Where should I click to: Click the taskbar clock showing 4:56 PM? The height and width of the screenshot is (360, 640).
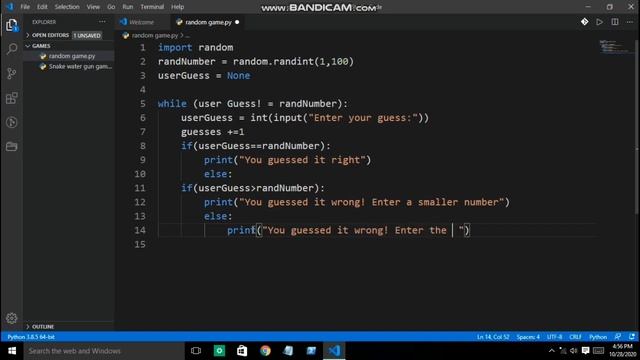pos(622,351)
